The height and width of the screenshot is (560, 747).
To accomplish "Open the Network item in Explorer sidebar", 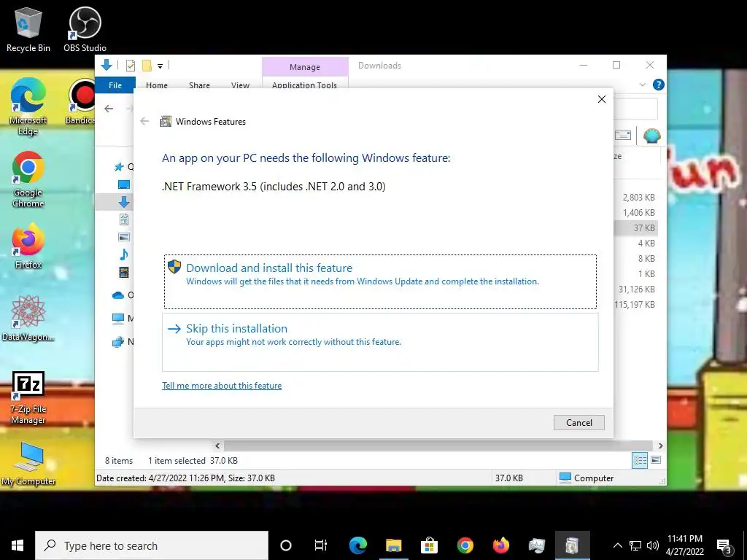I will tap(123, 341).
